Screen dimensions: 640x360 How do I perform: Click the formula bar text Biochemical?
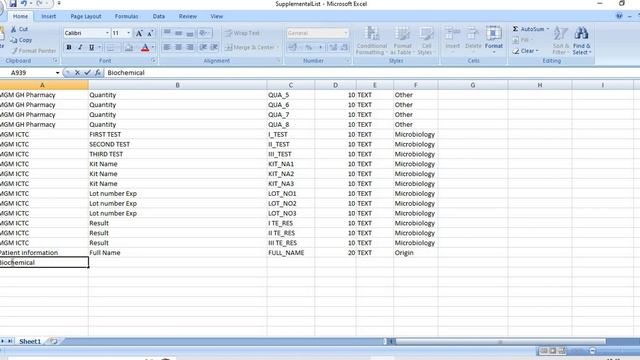[126, 73]
